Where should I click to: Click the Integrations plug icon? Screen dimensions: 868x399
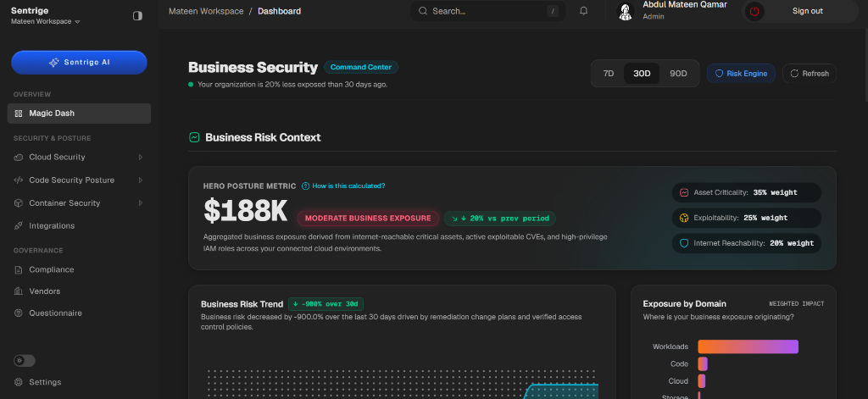19,226
